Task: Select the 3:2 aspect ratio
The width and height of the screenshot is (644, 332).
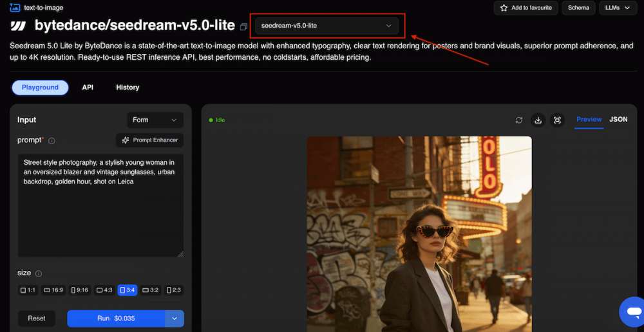Action: point(150,290)
